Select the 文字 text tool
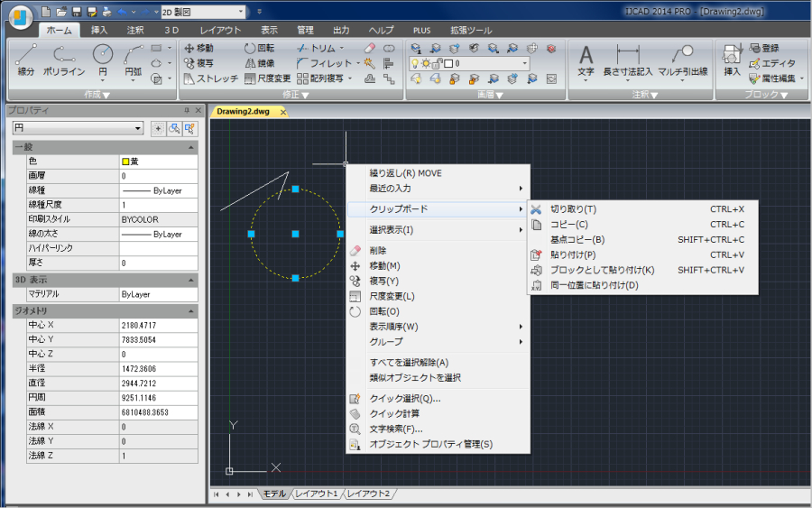The width and height of the screenshot is (812, 508). [586, 61]
